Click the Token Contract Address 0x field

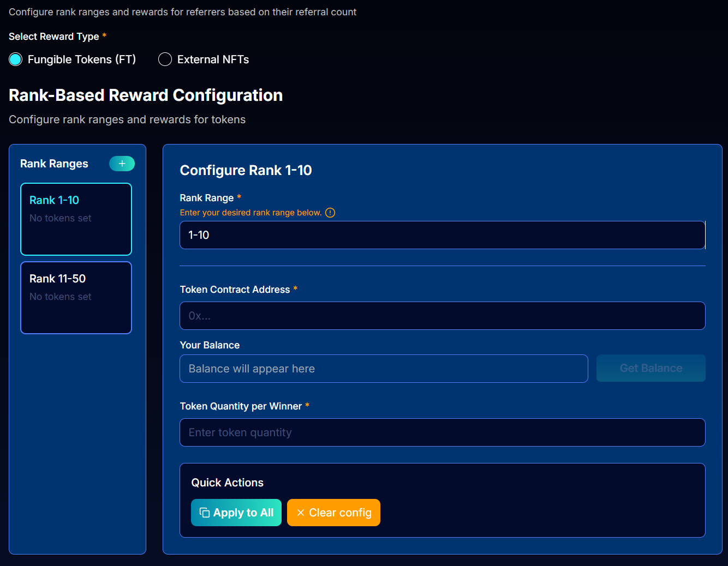442,316
